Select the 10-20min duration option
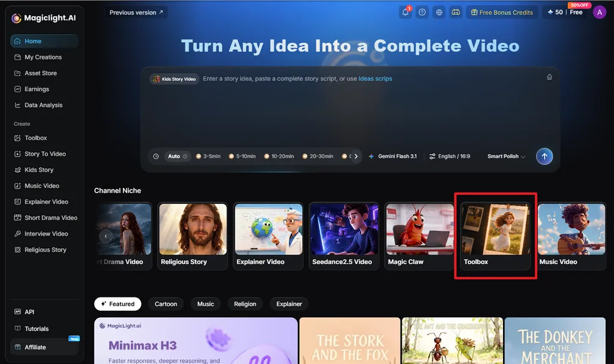This screenshot has width=614, height=364. tap(279, 157)
